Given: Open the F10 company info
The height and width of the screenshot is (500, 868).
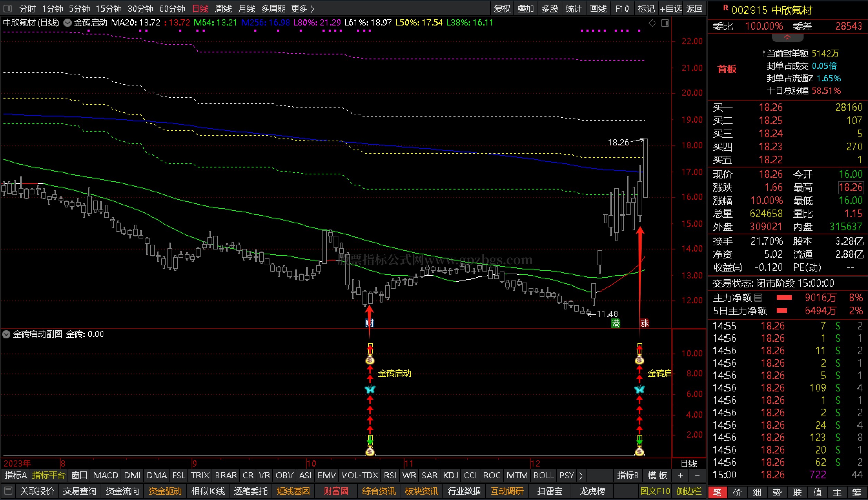Looking at the screenshot, I should click(x=622, y=9).
